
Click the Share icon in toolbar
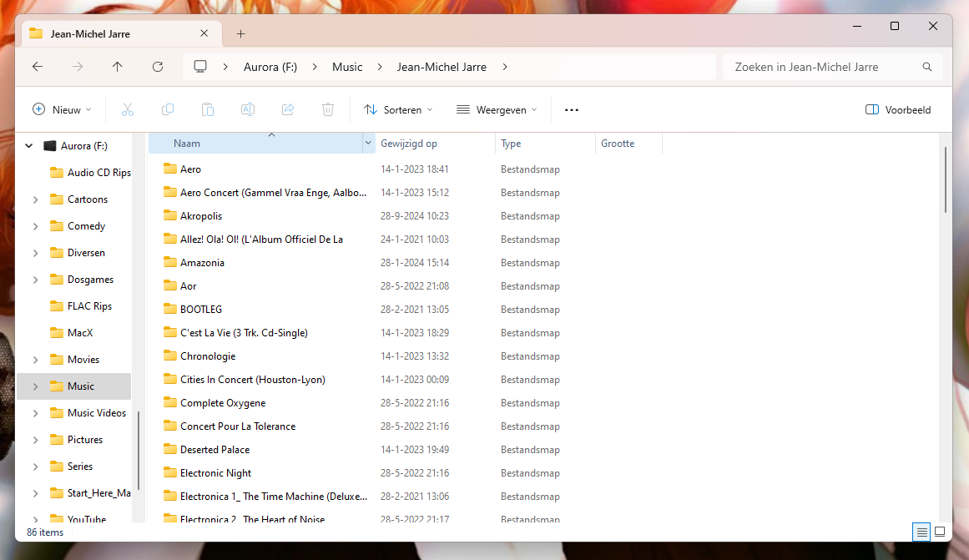[x=288, y=109]
